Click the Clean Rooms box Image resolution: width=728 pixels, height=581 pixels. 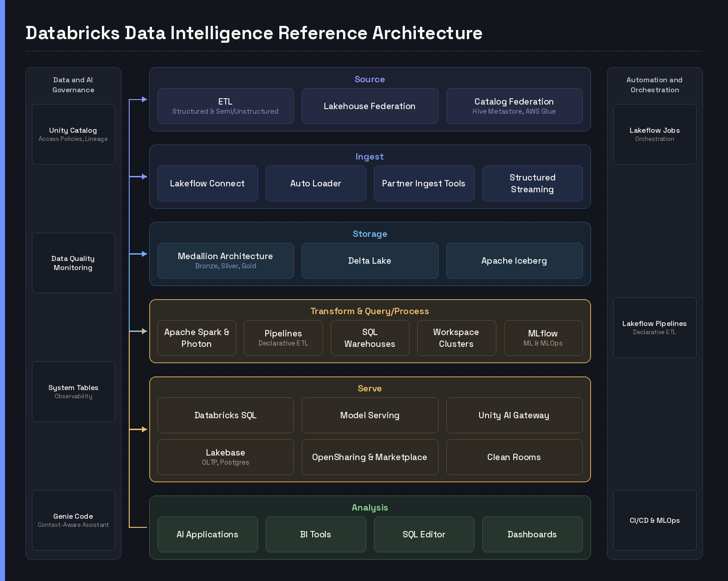tap(514, 457)
